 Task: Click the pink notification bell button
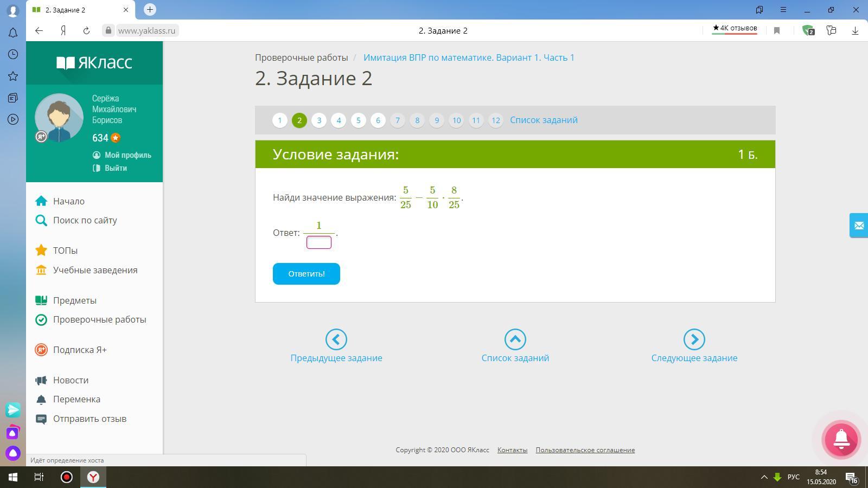841,439
